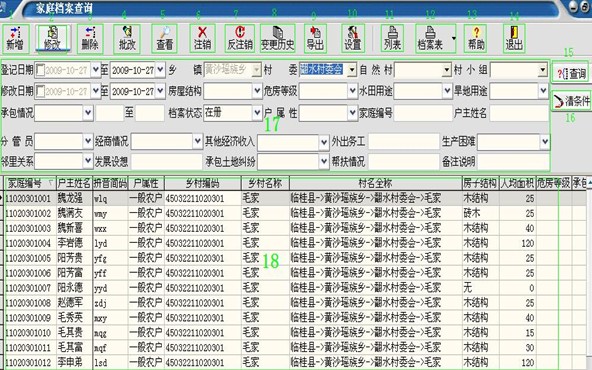This screenshot has height=370, width=592.
Task: Select the 修改 (modify) toolbar icon
Action: coord(52,39)
